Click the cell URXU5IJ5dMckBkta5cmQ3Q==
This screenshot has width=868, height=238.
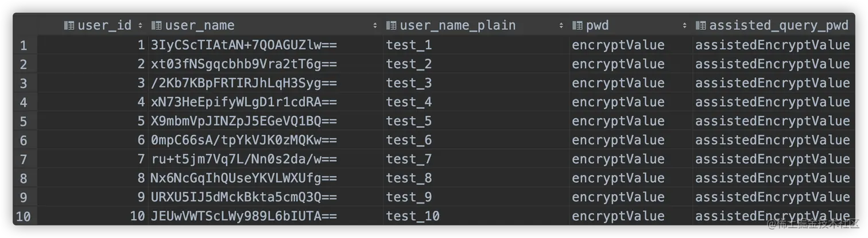[243, 197]
